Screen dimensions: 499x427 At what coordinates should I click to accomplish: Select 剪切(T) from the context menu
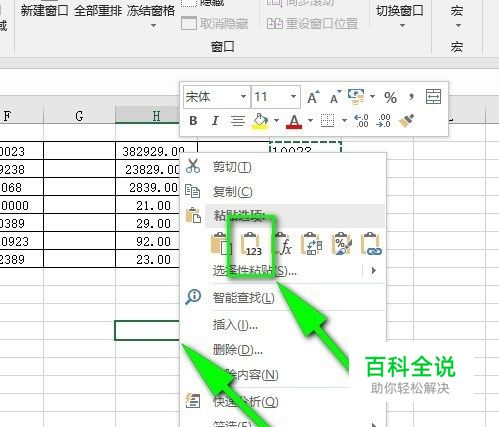coord(232,167)
